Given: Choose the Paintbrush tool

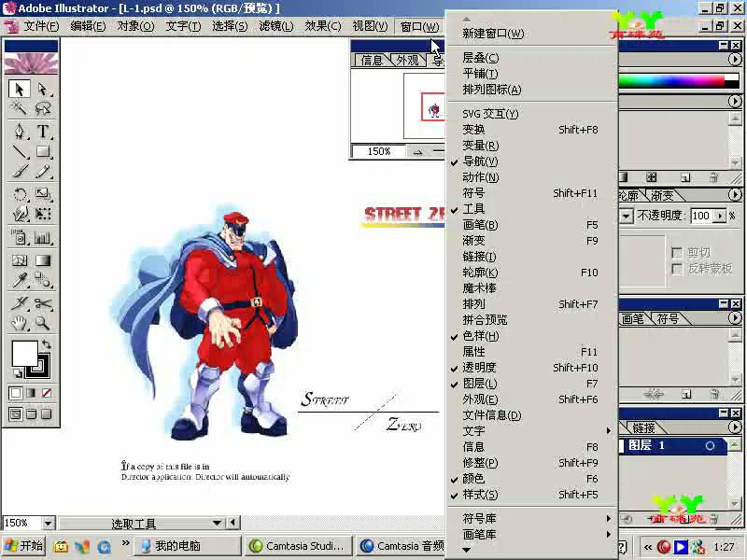Looking at the screenshot, I should tap(19, 172).
